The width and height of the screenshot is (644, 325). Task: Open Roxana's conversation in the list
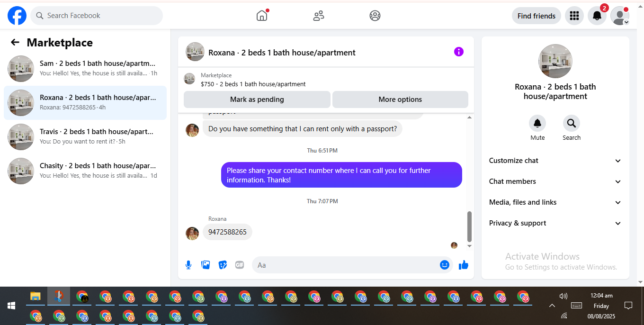point(85,103)
